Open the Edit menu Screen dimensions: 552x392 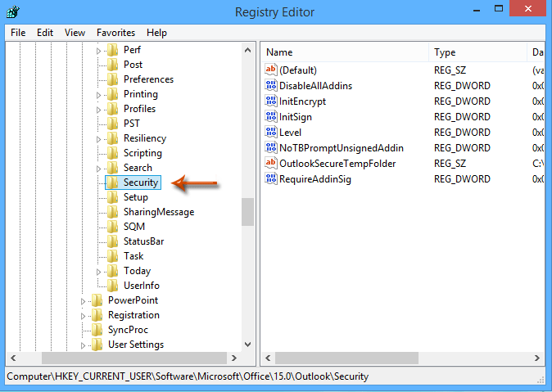(x=45, y=33)
